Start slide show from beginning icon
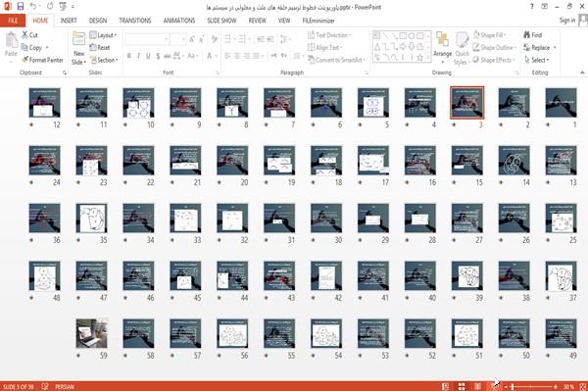Image resolution: width=588 pixels, height=391 pixels. pyautogui.click(x=63, y=6)
